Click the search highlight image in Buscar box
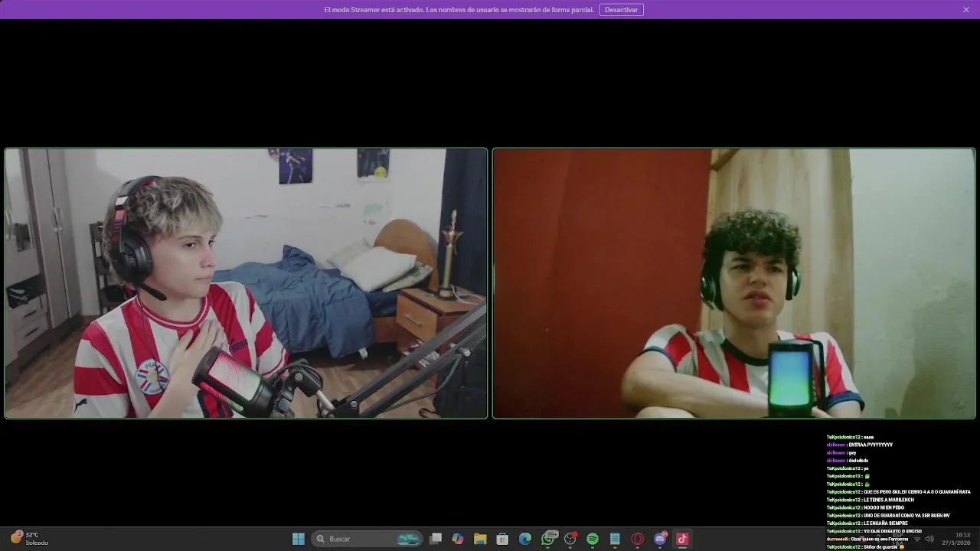This screenshot has width=980, height=551. [x=408, y=539]
